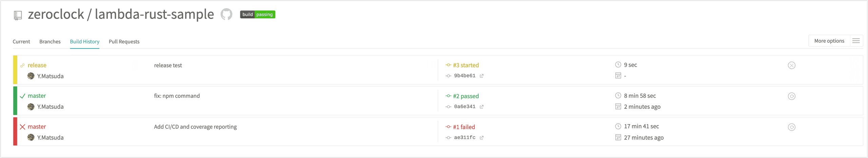Open external link for commit ae311fc
Image resolution: width=868 pixels, height=158 pixels.
point(481,138)
